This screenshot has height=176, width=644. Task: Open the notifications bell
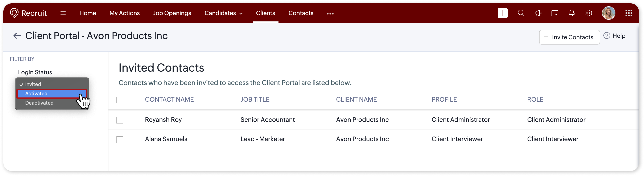point(571,13)
